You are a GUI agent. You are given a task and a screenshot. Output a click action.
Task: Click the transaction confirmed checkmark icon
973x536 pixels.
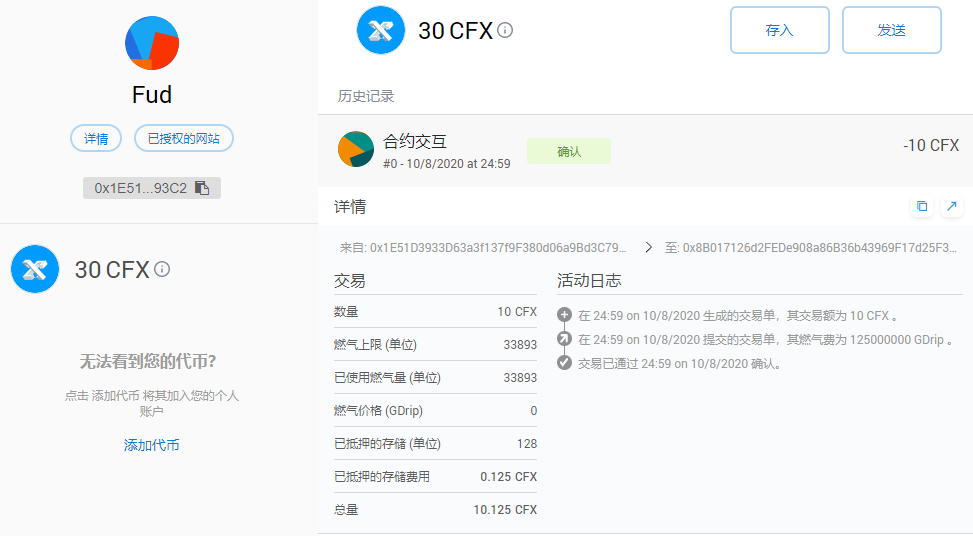coord(564,363)
